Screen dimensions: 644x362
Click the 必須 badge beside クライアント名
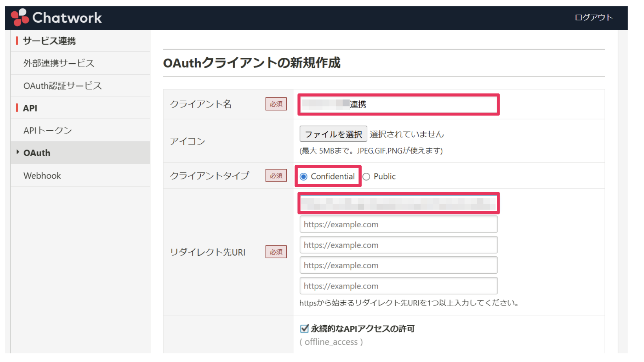[276, 104]
